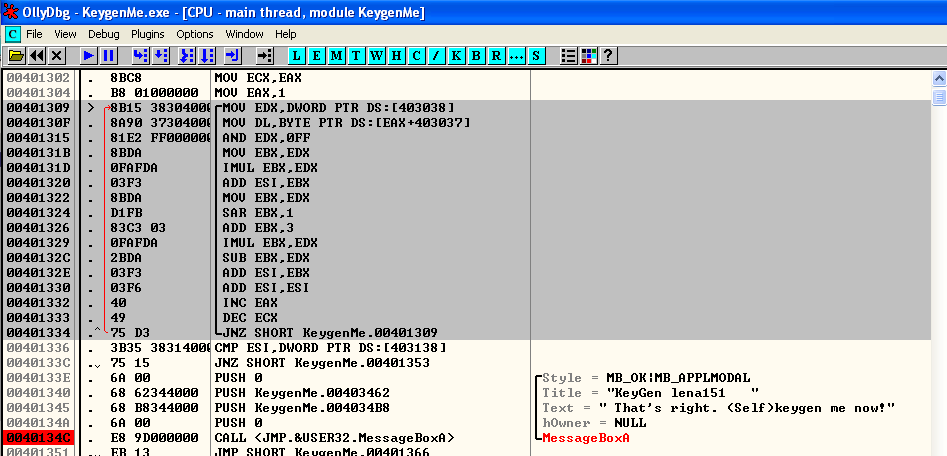Select address 0040131D row
Image resolution: width=947 pixels, height=456 pixels.
(37, 168)
